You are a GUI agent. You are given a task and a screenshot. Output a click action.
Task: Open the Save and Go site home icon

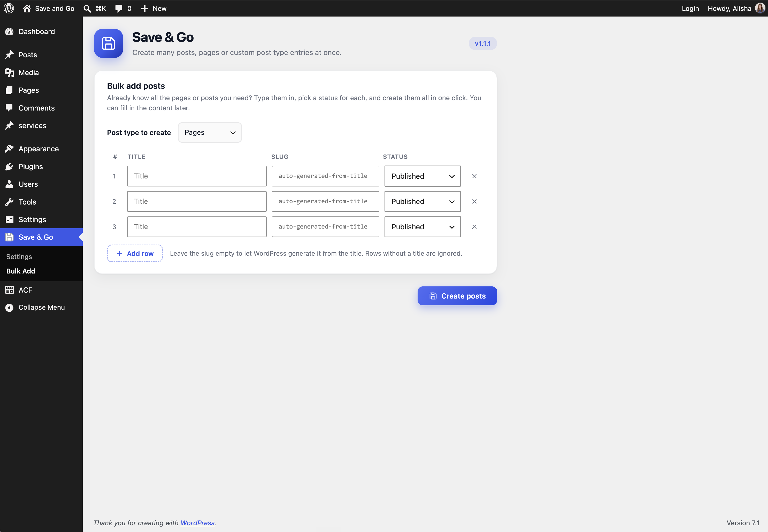[x=27, y=8]
